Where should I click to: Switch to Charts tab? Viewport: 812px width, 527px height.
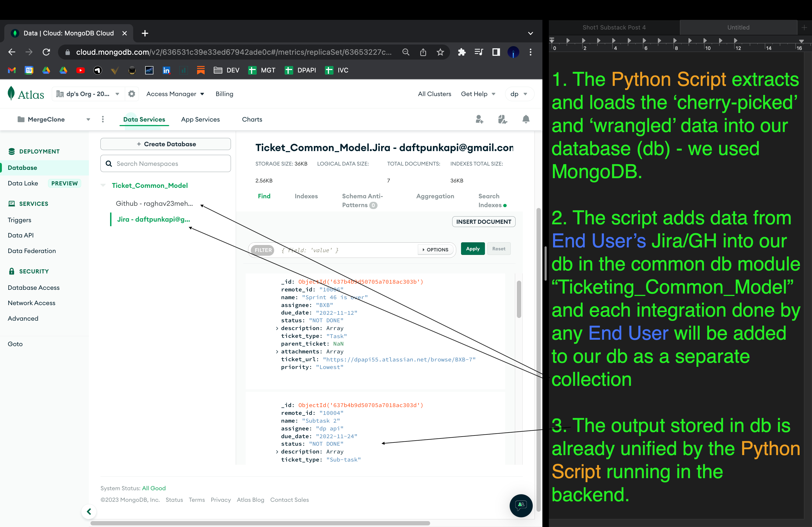click(252, 120)
